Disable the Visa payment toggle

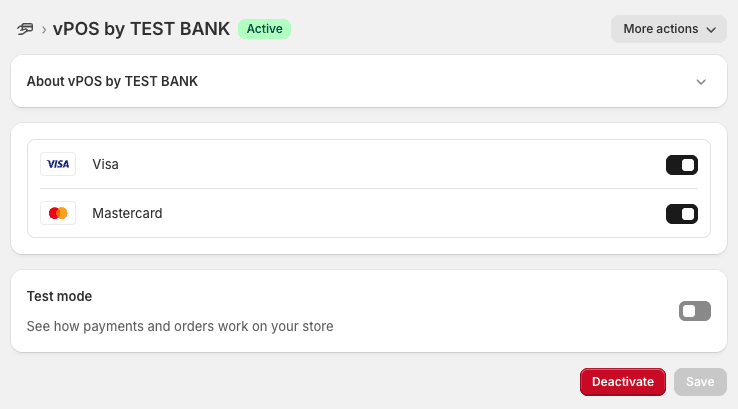click(x=681, y=165)
